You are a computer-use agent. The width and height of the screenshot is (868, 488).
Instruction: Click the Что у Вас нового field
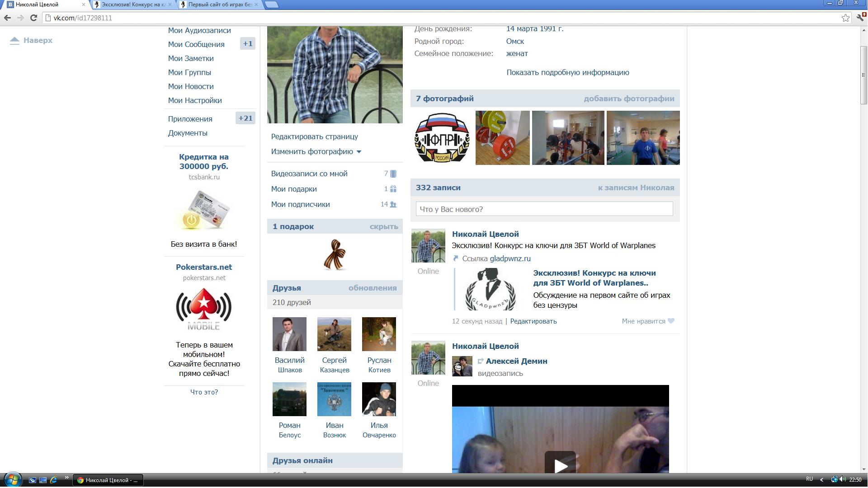(x=544, y=209)
